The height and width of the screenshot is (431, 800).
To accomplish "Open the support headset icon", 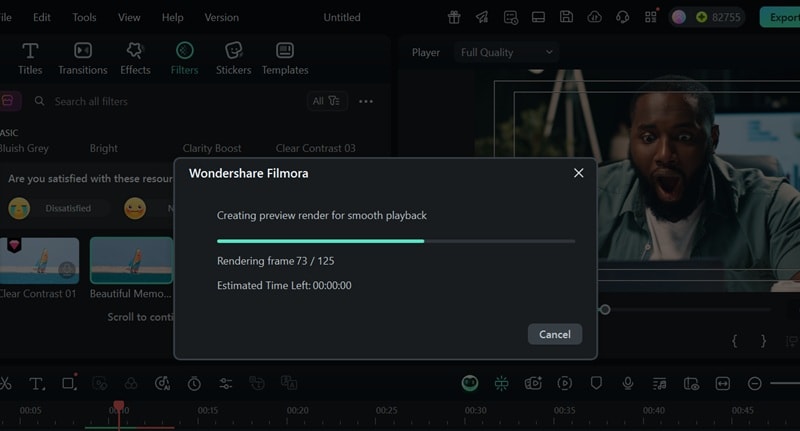I will (x=622, y=17).
